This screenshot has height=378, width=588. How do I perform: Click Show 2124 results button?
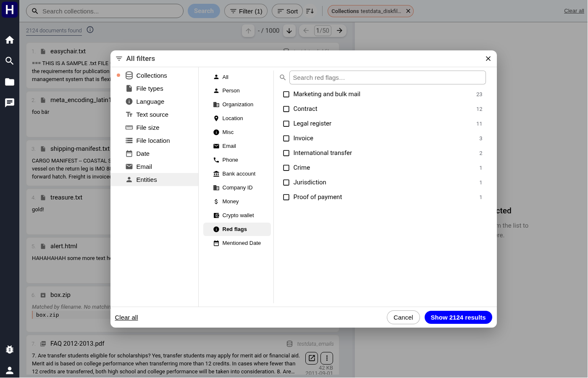(x=458, y=318)
